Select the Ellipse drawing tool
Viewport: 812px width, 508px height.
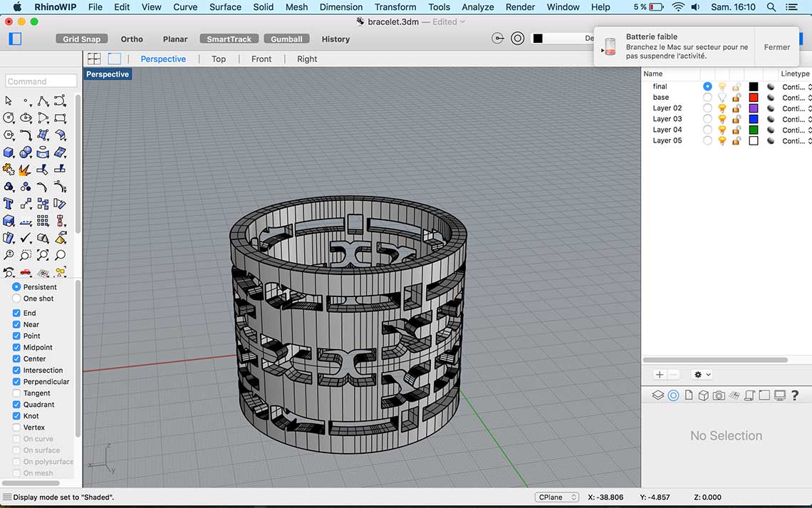click(x=26, y=118)
